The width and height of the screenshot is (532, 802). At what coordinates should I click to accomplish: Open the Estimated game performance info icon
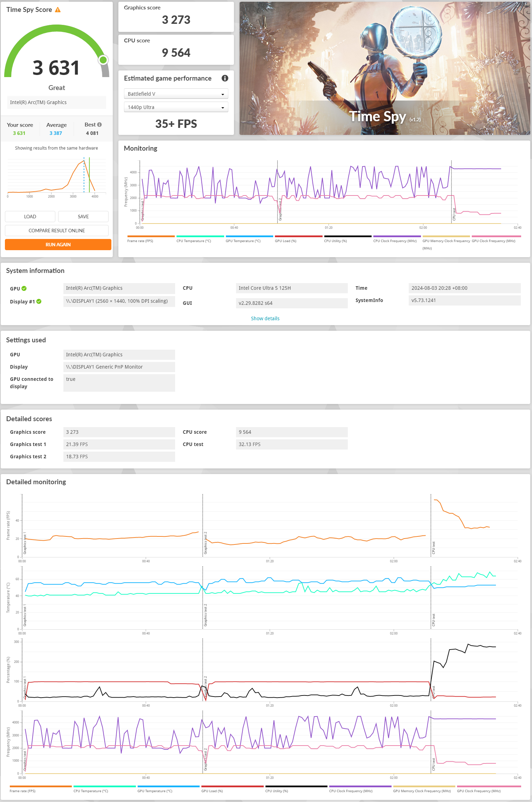225,78
